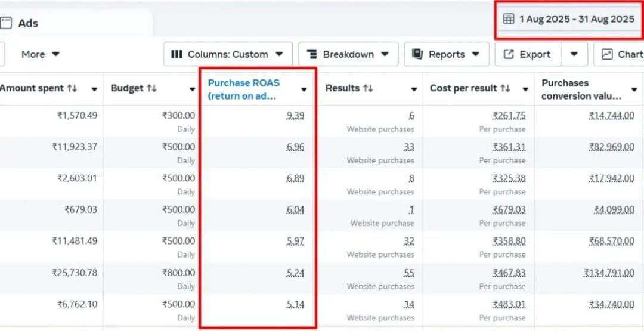Click the Charts icon

click(607, 54)
